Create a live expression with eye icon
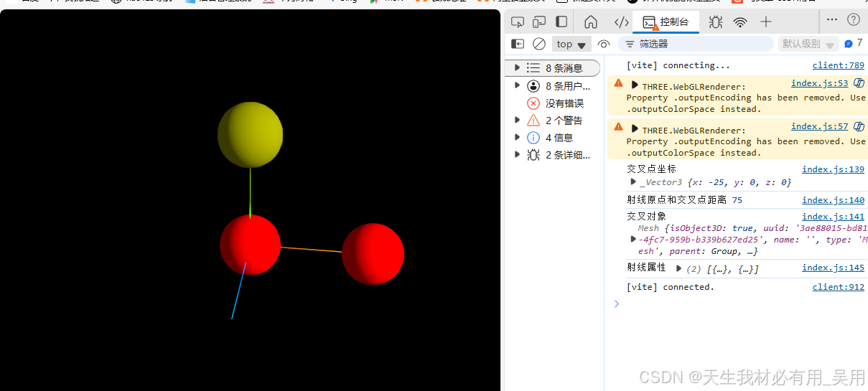 coord(604,44)
